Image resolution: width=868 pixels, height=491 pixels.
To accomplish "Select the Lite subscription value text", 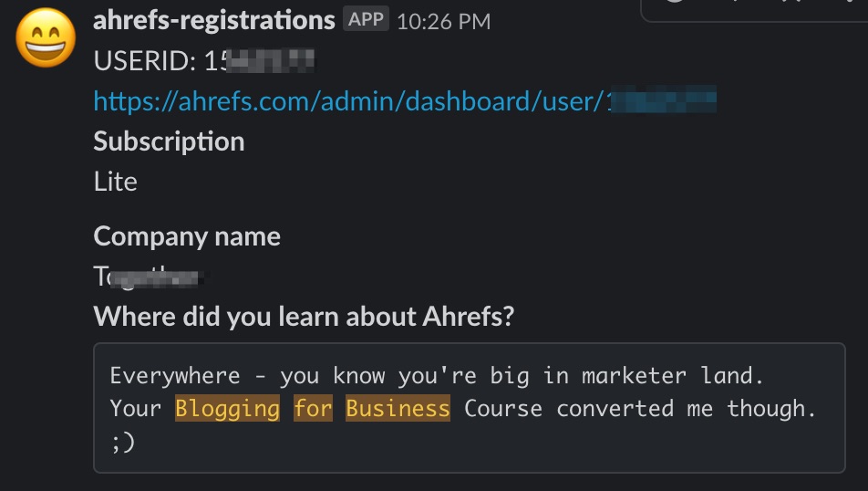I will [115, 182].
